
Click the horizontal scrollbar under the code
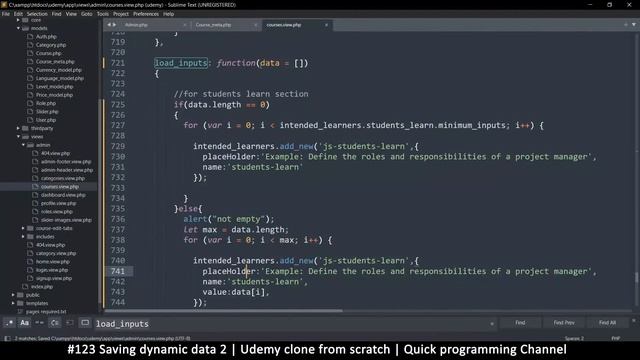click(224, 311)
